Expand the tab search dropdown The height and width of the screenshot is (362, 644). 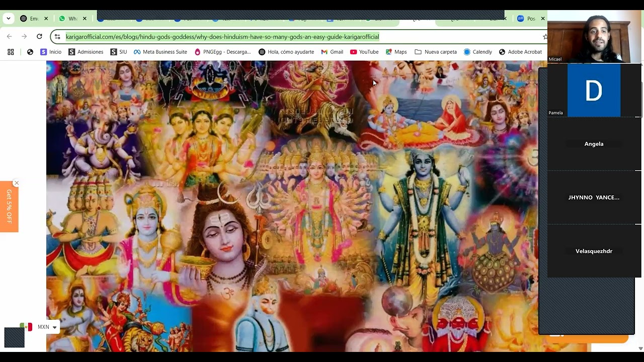pyautogui.click(x=9, y=19)
